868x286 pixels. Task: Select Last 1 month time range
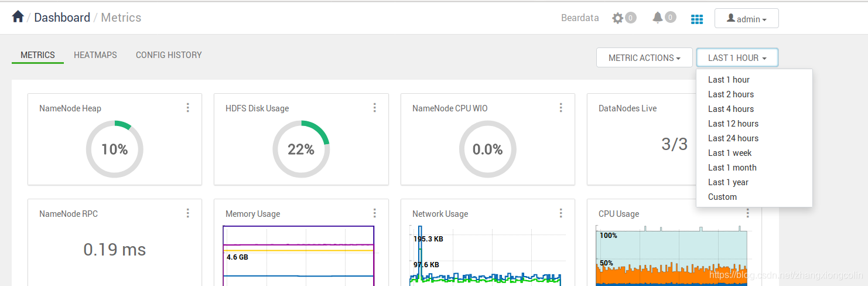pyautogui.click(x=754, y=168)
